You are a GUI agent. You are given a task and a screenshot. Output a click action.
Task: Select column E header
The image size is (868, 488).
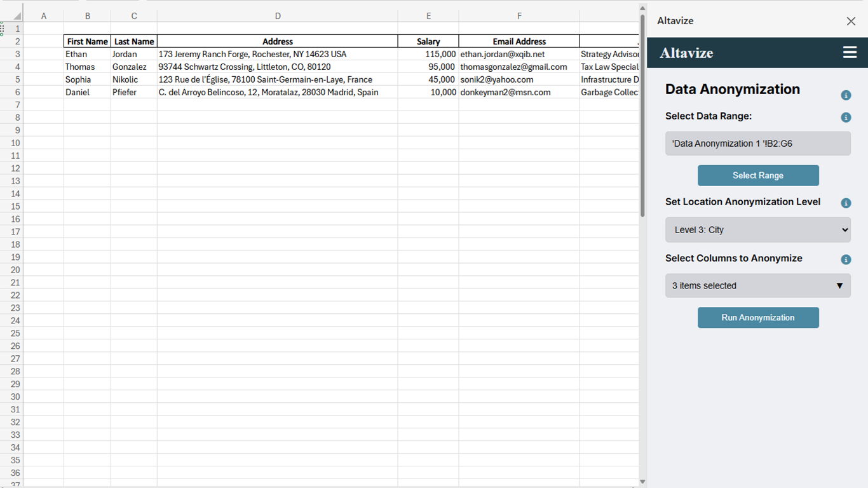[428, 16]
